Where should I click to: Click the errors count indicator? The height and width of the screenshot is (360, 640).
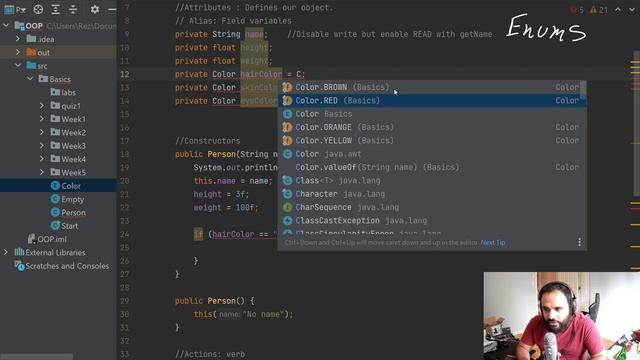pyautogui.click(x=577, y=9)
